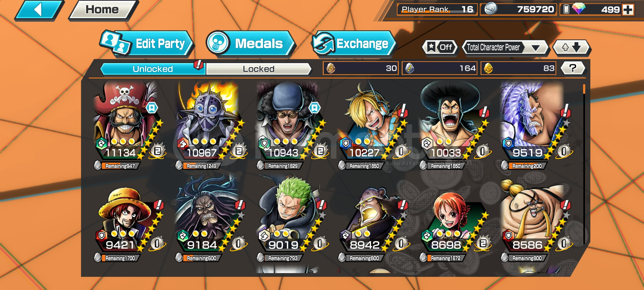This screenshot has width=644, height=290.
Task: Tap the bronze fragment counter showing 30
Action: click(x=361, y=68)
